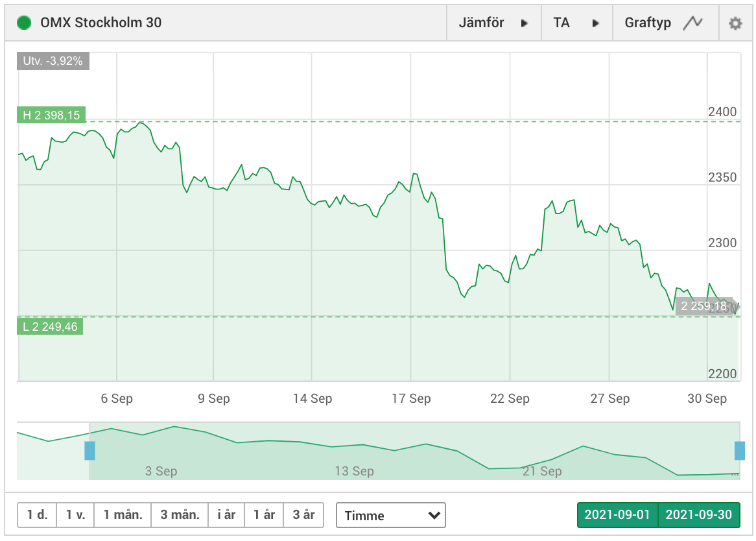756x541 pixels.
Task: Select the 1 v. time range
Action: 75,515
